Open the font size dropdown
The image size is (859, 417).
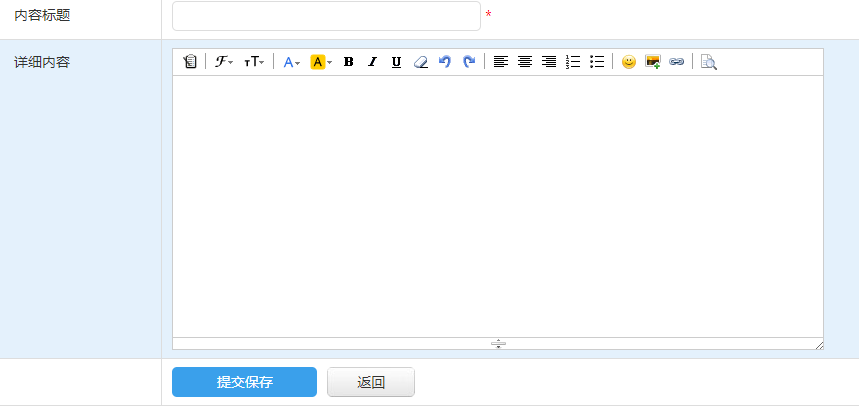tap(254, 62)
